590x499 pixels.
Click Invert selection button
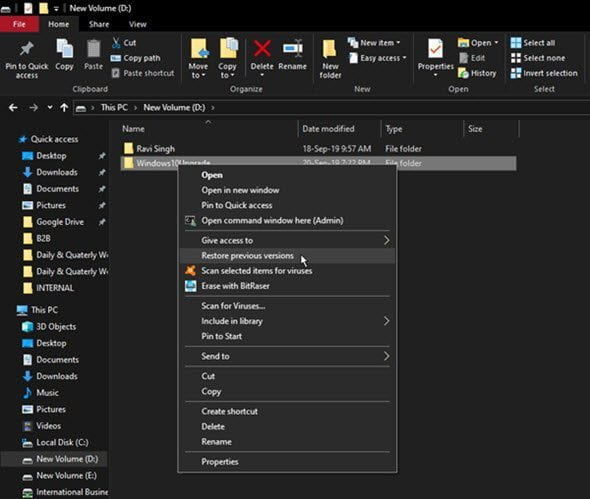click(544, 73)
